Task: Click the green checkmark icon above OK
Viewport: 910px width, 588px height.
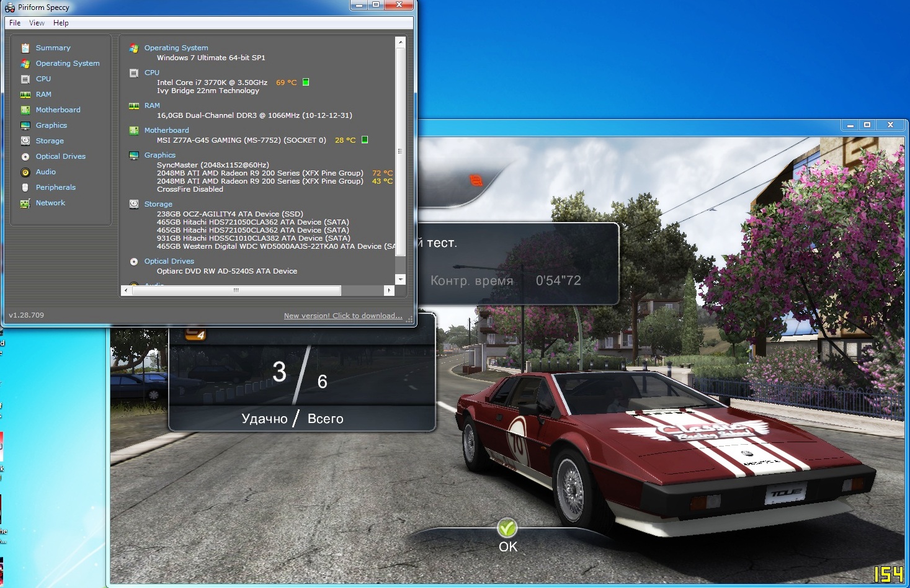Action: [507, 528]
